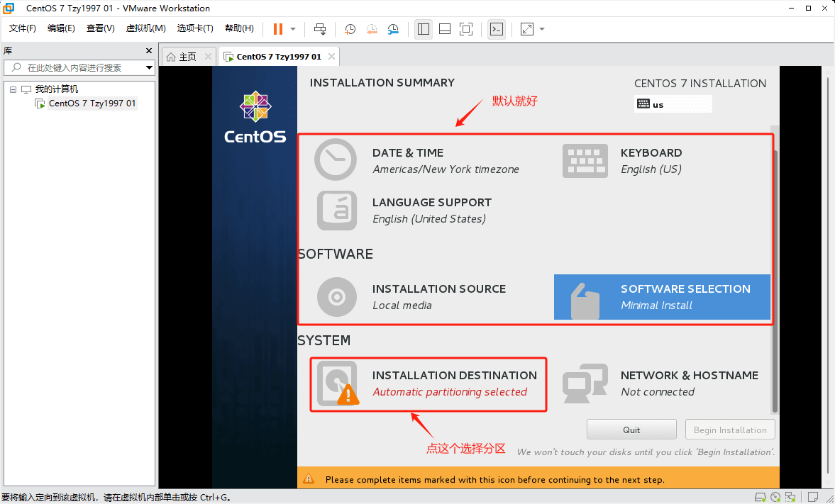Open the 查看(V) menu

point(101,28)
